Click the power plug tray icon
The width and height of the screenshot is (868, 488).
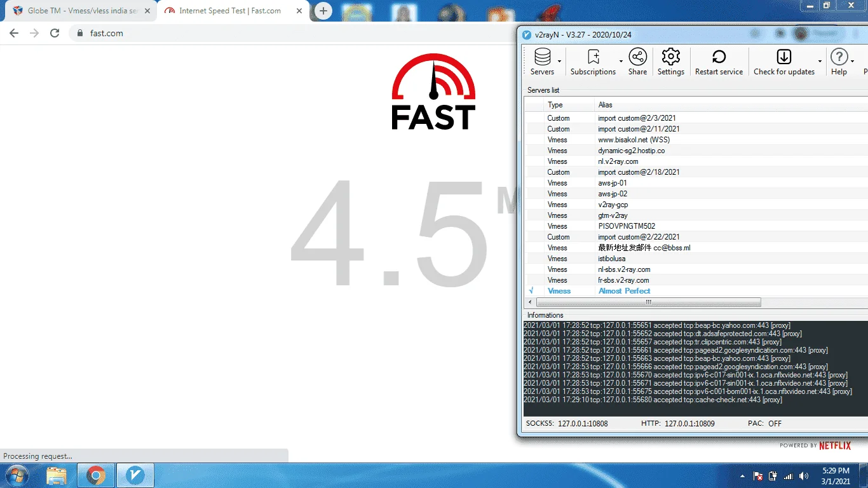tap(773, 476)
